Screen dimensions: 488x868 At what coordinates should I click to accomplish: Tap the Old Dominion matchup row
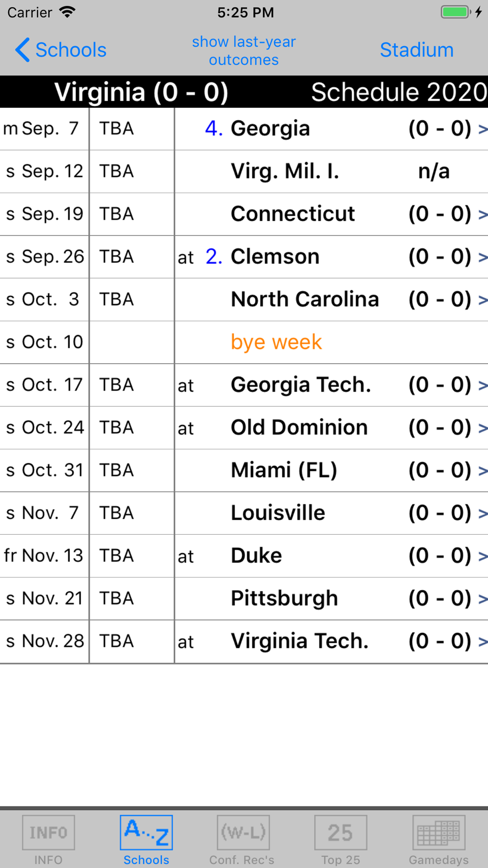pos(244,428)
